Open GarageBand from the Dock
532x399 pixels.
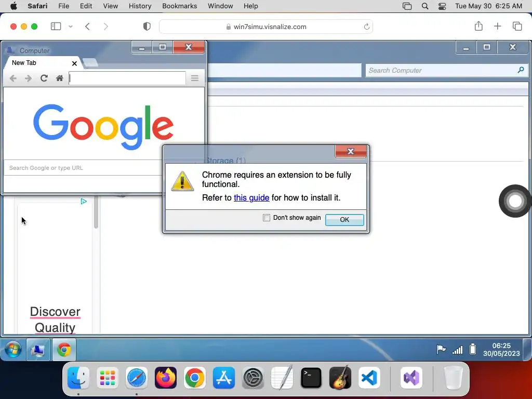point(340,378)
